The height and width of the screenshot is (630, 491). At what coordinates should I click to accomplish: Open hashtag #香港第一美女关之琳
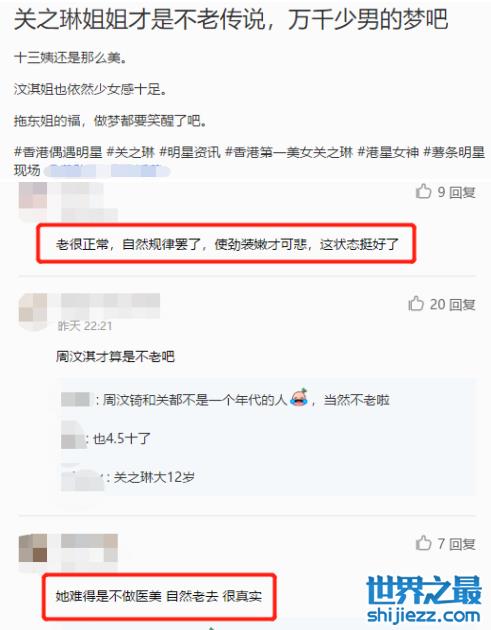pyautogui.click(x=289, y=152)
